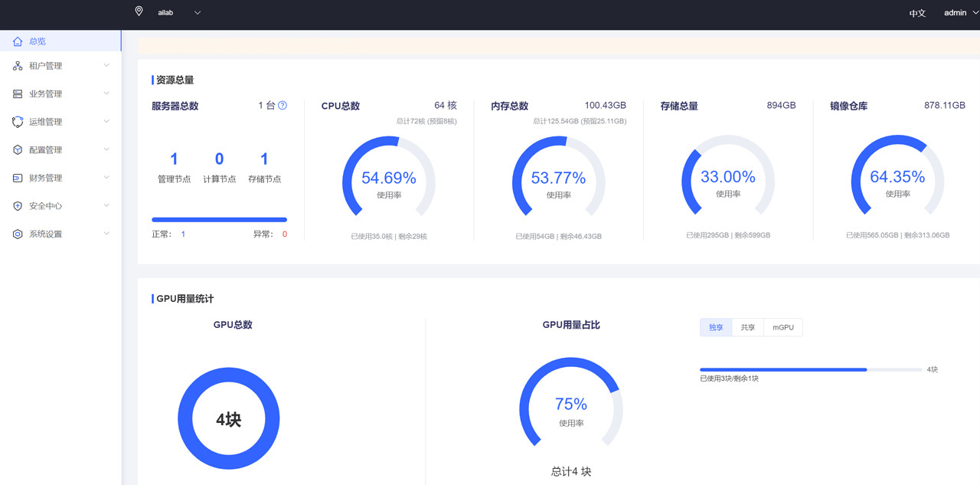This screenshot has width=980, height=485.
Task: Click the 894GB storage total value
Action: (x=781, y=106)
